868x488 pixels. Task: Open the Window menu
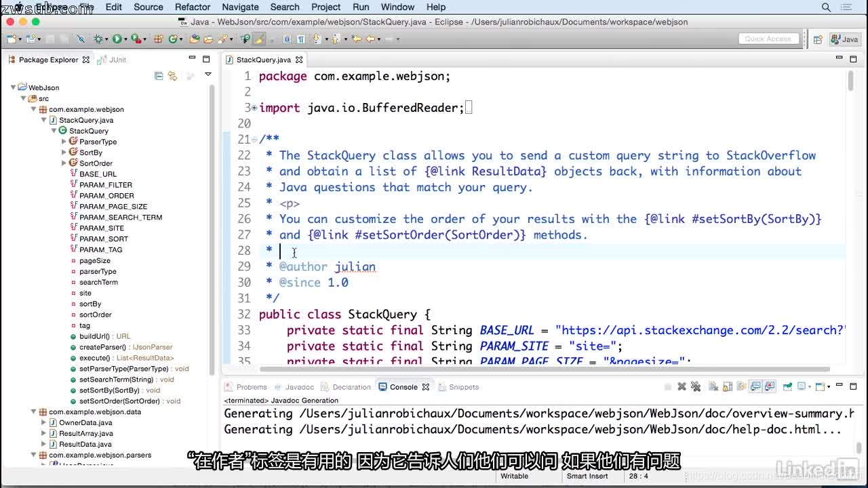397,7
